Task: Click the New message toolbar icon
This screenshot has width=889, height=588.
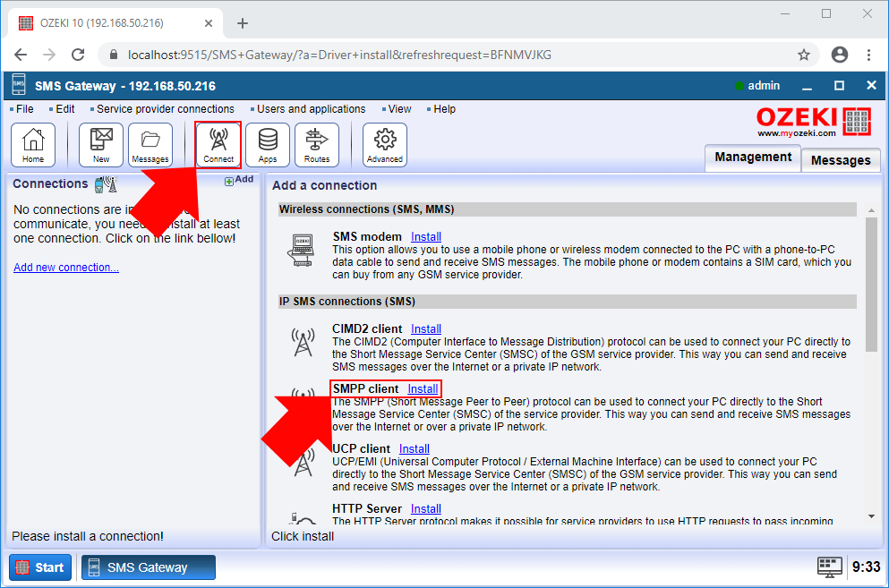Action: click(x=100, y=143)
